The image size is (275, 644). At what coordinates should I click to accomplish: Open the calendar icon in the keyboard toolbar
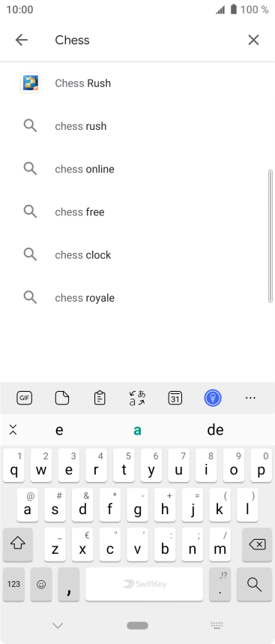click(175, 398)
